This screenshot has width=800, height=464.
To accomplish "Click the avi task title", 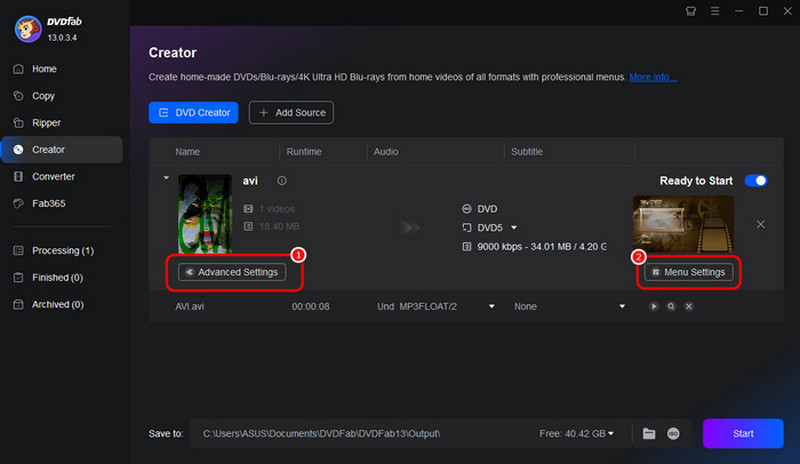I will tap(250, 181).
